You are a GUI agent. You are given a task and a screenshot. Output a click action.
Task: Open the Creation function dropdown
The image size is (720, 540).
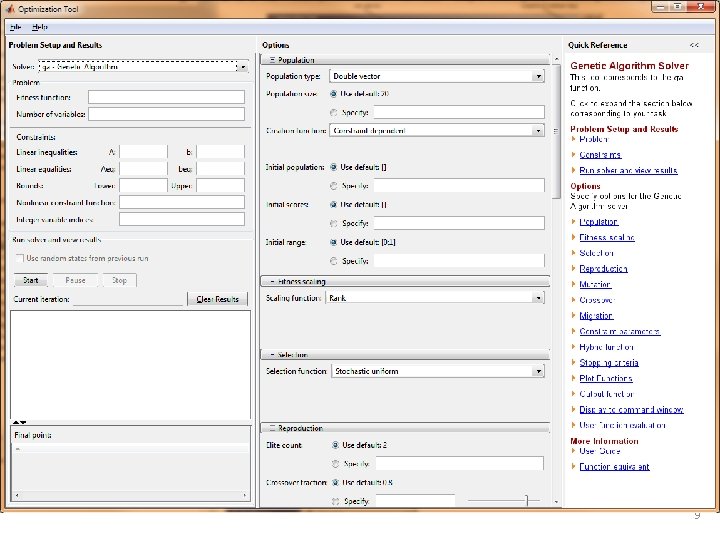point(437,131)
